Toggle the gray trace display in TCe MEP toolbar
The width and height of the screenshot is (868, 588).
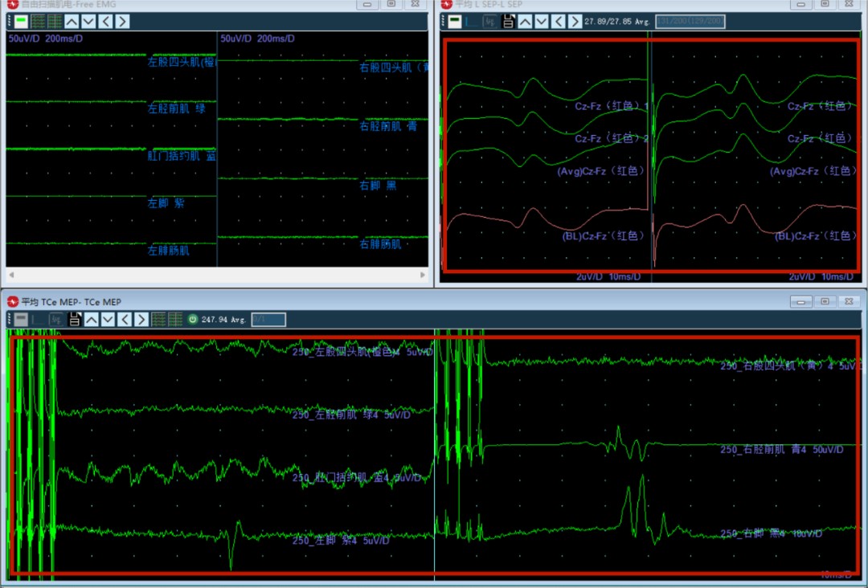(20, 320)
